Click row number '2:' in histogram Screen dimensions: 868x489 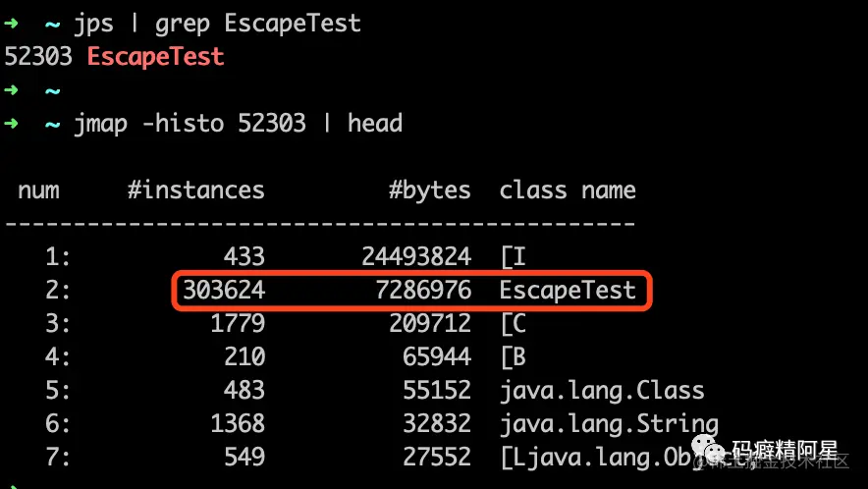(58, 291)
